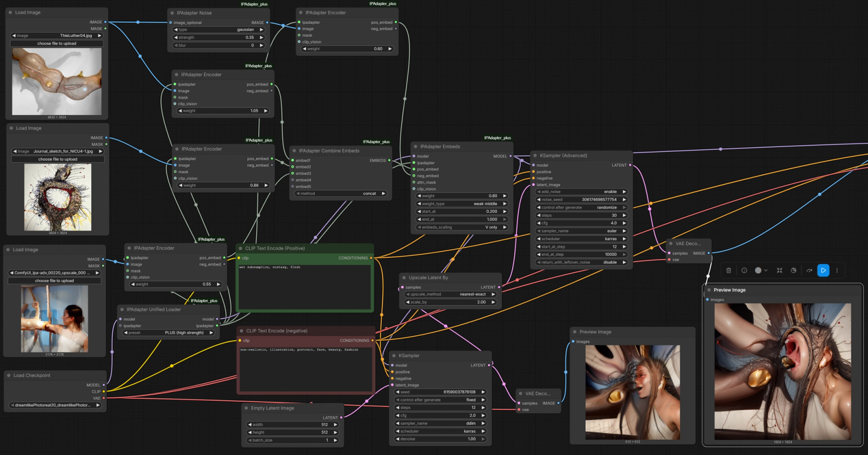
Task: Open the 1024 × 1024 preview image
Action: point(783,371)
